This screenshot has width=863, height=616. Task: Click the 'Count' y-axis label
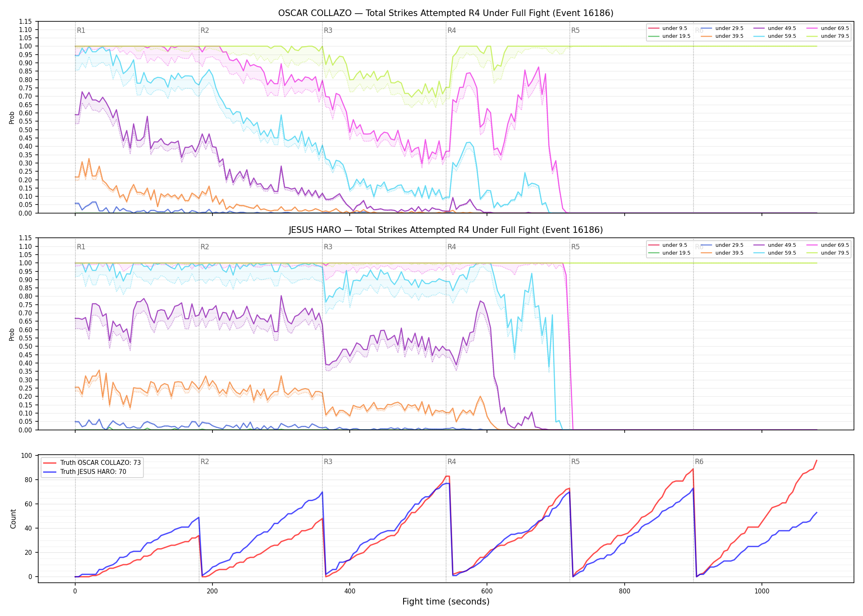tap(13, 519)
